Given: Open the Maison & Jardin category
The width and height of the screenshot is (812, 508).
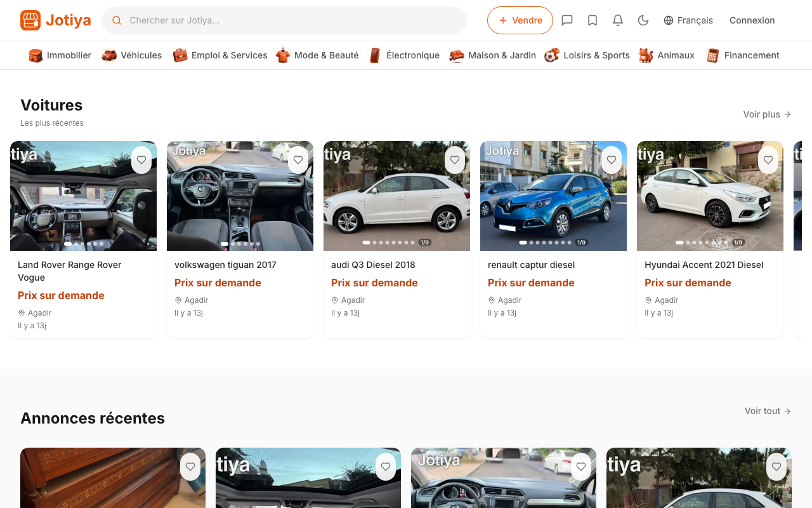Looking at the screenshot, I should click(x=493, y=55).
